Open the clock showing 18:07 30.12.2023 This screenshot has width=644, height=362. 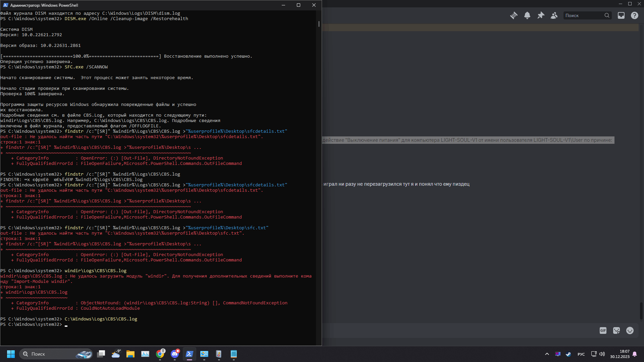tap(620, 354)
